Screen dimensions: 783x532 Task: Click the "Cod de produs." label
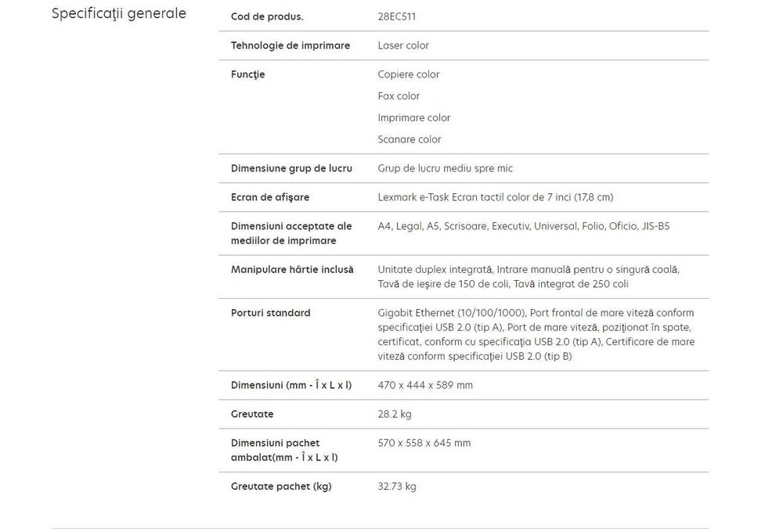(x=267, y=16)
